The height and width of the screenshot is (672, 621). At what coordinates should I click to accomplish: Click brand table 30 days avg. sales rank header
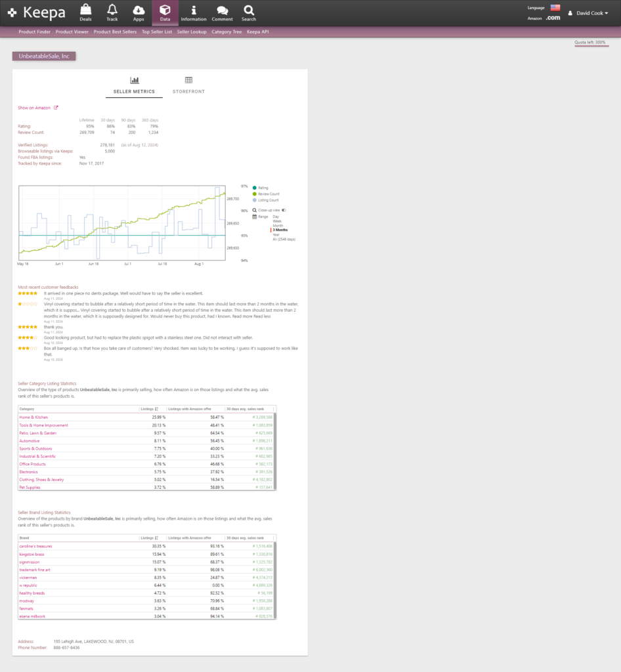(245, 538)
